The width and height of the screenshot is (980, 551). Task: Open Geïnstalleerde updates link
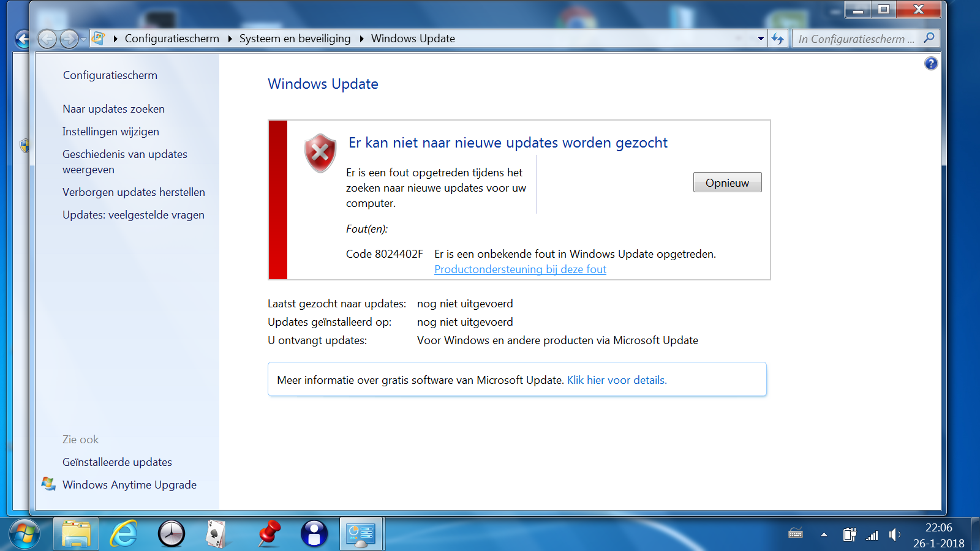[117, 462]
